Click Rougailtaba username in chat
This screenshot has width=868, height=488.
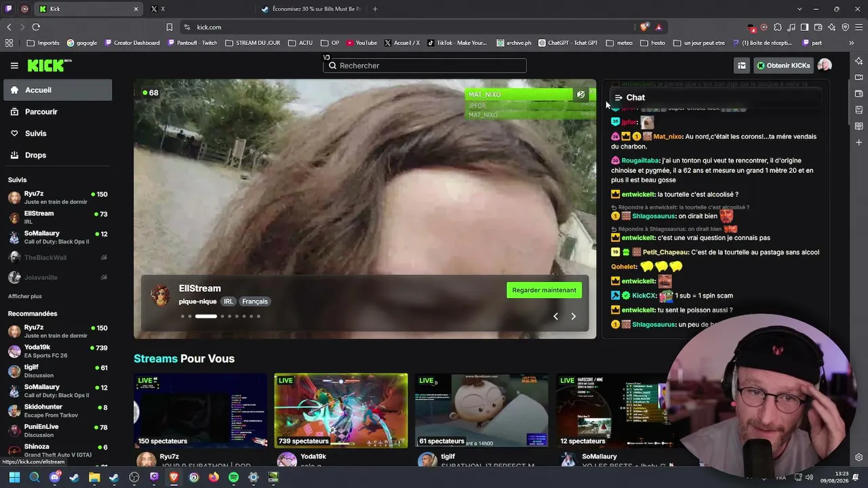pos(640,161)
